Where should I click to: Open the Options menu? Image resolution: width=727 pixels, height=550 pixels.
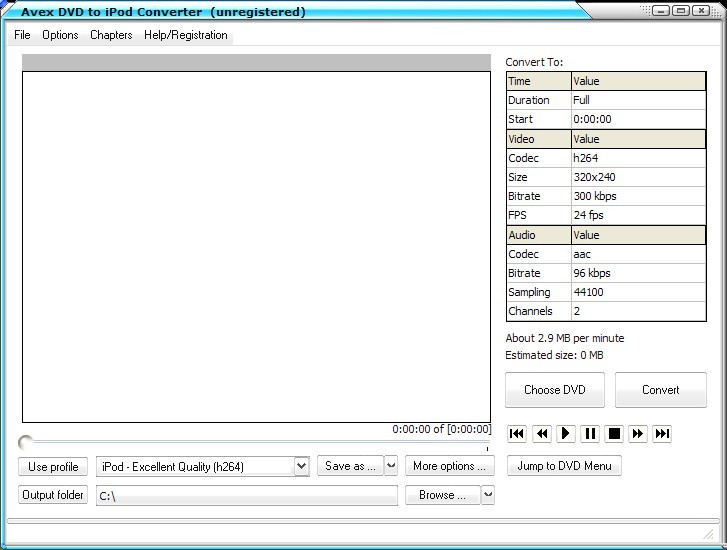(x=60, y=35)
